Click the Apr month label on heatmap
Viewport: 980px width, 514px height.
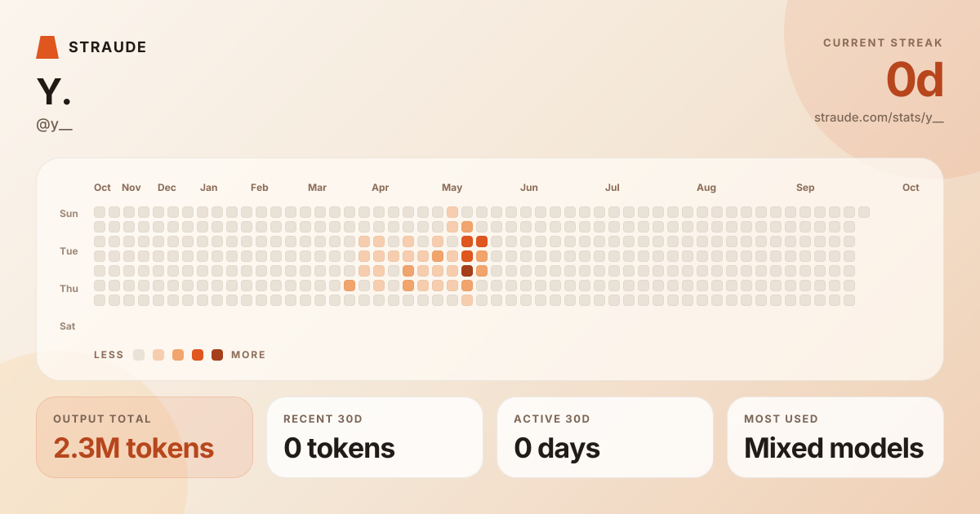(381, 188)
